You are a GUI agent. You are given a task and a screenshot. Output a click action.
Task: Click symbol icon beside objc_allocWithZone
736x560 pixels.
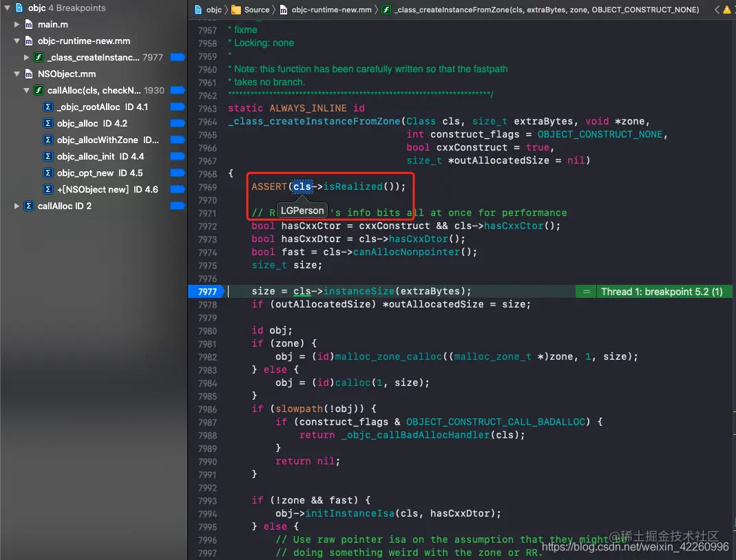48,140
